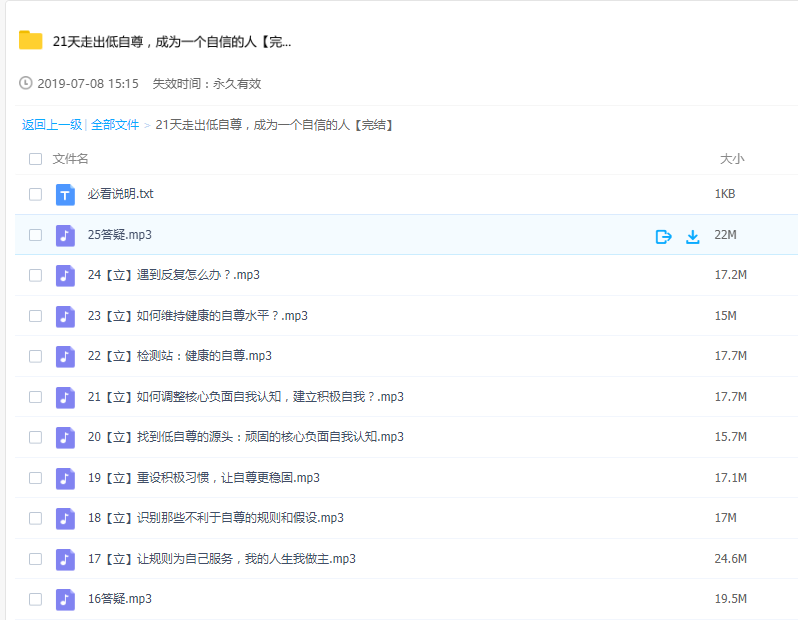Viewport: 798px width, 620px height.
Task: Check the box for 20【立】找到低自尊的源头
Action: click(x=36, y=437)
